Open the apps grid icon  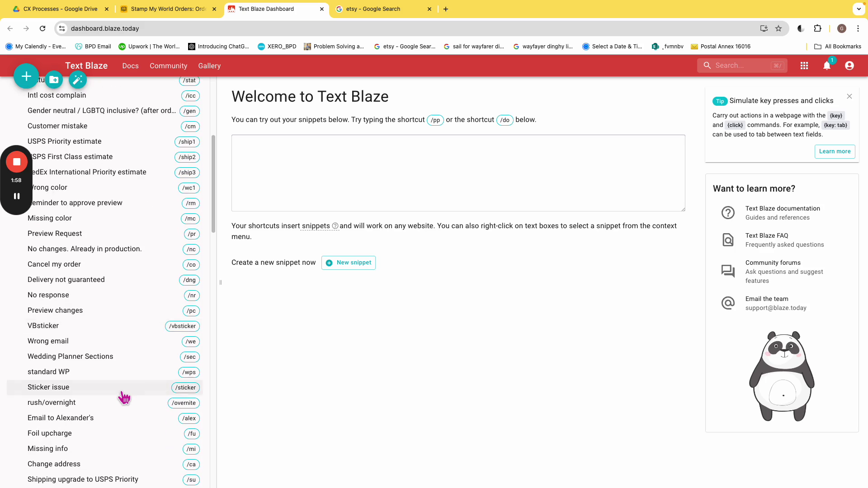804,66
